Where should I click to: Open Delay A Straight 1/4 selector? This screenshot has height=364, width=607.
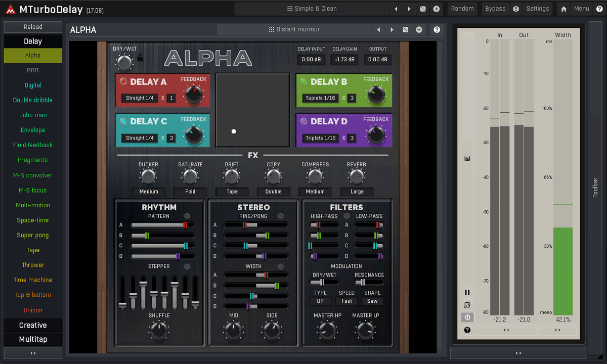click(x=140, y=98)
